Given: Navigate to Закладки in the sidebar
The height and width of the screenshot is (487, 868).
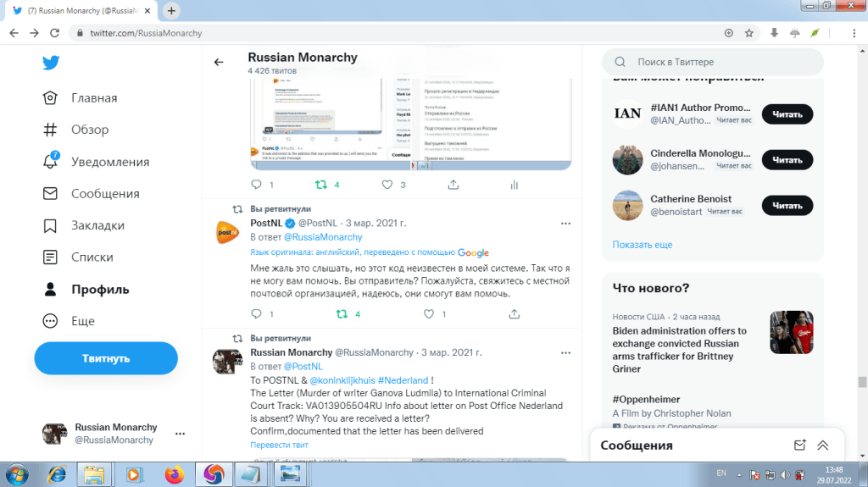Looking at the screenshot, I should coord(97,225).
